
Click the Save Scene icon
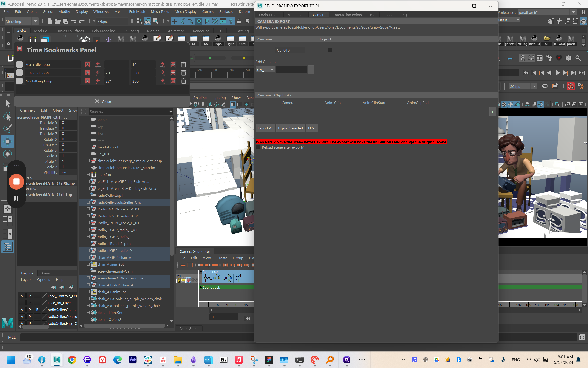coord(66,21)
